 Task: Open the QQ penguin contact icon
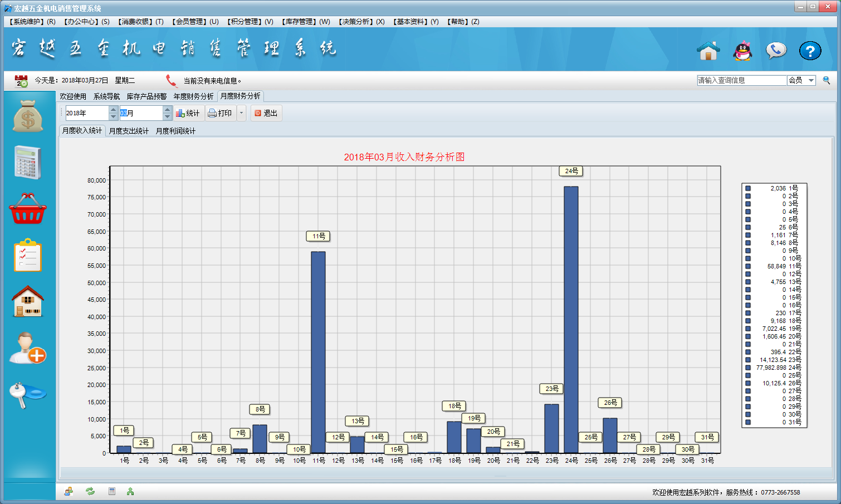pyautogui.click(x=742, y=51)
